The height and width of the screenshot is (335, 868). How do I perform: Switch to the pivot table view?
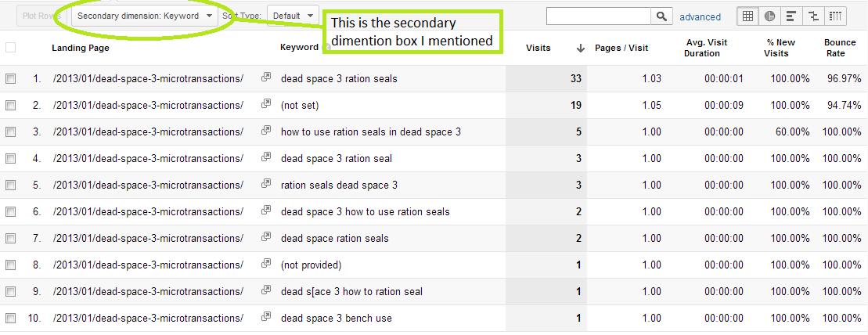836,16
